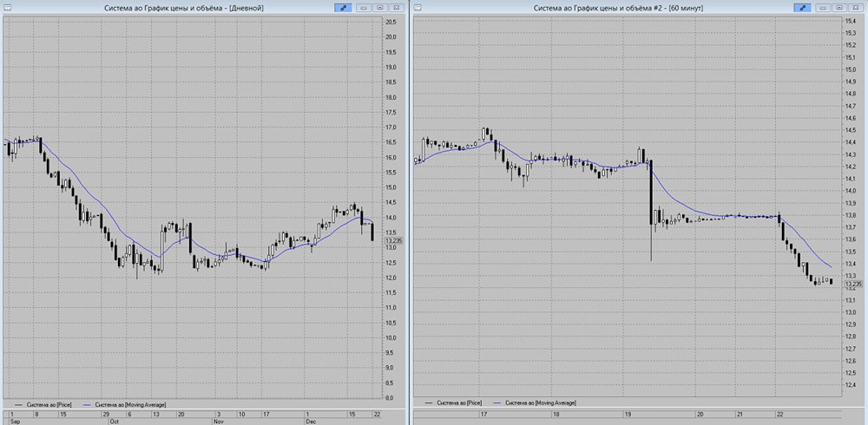Select 'Система ао [Moving Average]' legend in the 60-minute chart
The height and width of the screenshot is (425, 868).
[540, 402]
